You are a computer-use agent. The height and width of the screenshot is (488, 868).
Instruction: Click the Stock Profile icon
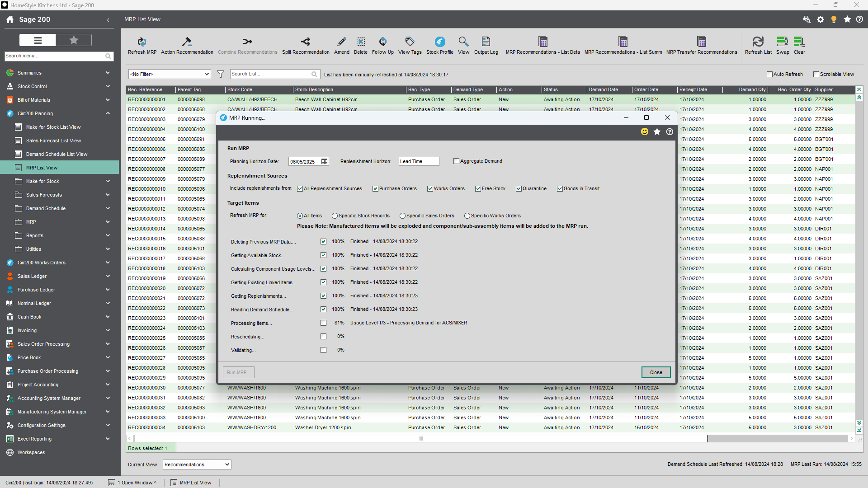pyautogui.click(x=440, y=42)
